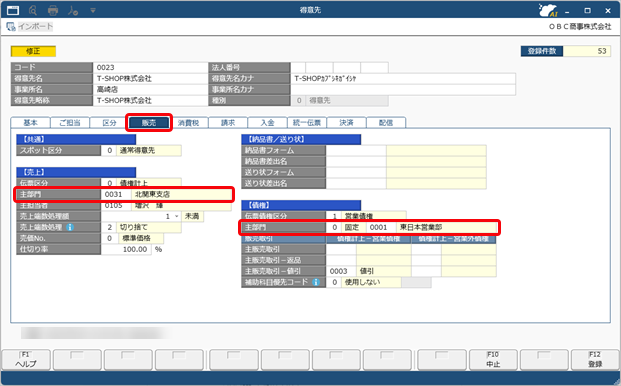Switch to the 基本 tab

click(x=30, y=123)
